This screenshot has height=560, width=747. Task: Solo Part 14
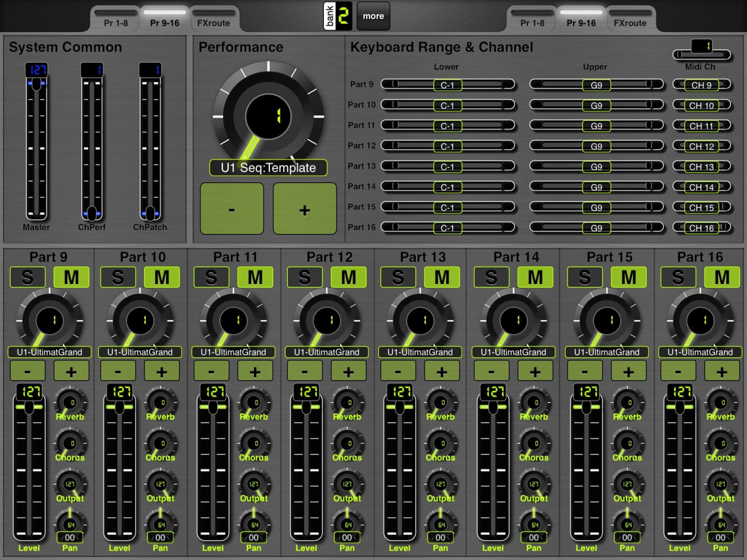tap(491, 277)
